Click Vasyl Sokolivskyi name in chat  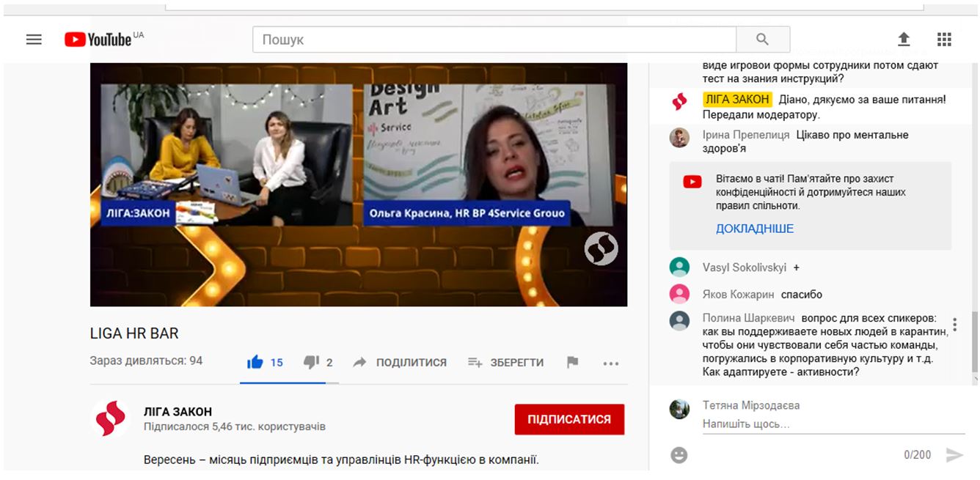745,267
